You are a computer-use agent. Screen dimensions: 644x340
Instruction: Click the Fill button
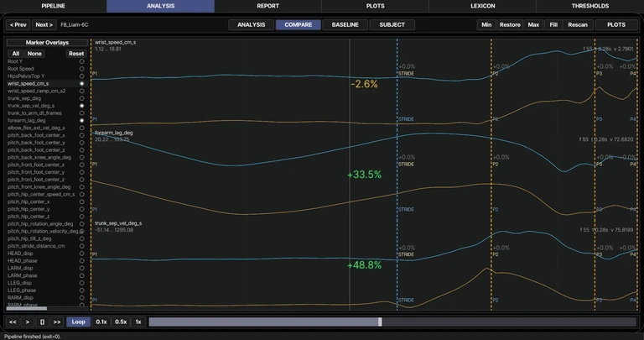click(553, 24)
